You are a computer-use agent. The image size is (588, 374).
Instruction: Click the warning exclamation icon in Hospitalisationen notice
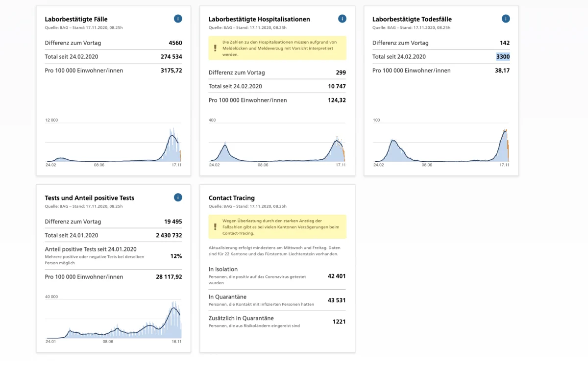[215, 48]
